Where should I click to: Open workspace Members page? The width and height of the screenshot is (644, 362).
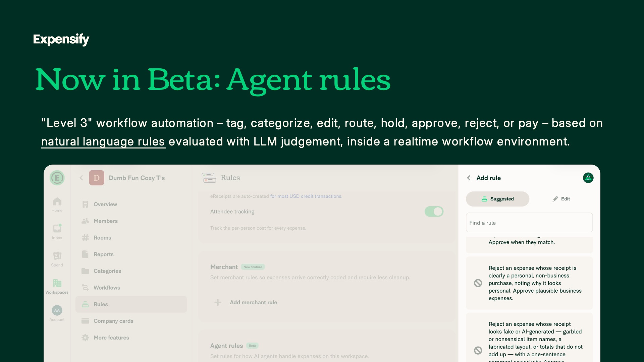(x=131, y=221)
